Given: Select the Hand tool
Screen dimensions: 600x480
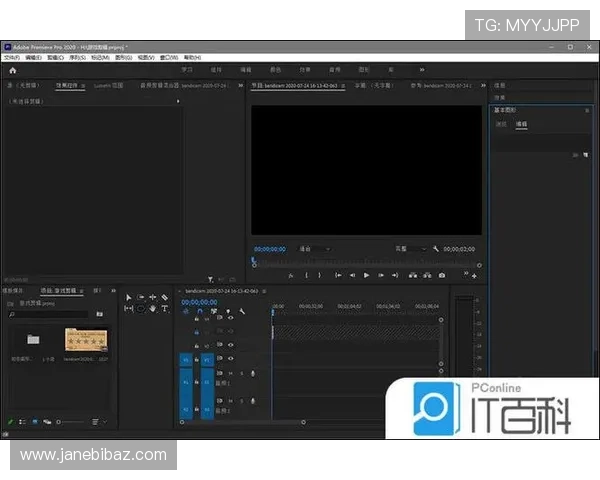Looking at the screenshot, I should [152, 309].
